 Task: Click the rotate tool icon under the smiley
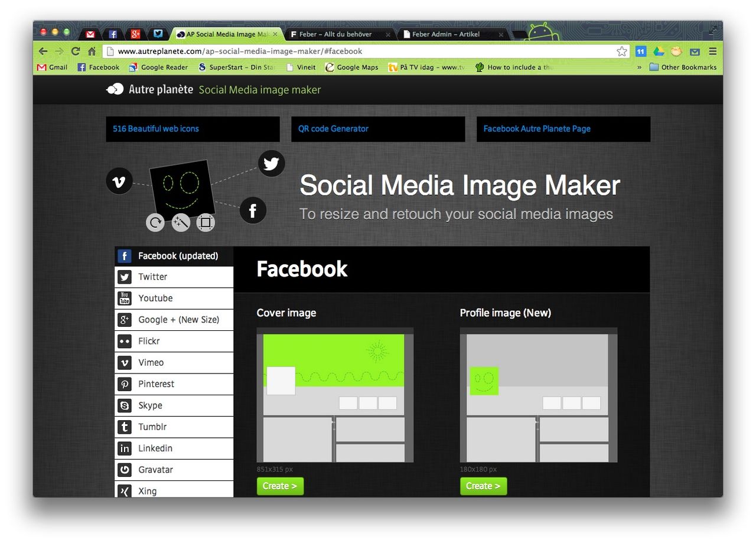[155, 223]
